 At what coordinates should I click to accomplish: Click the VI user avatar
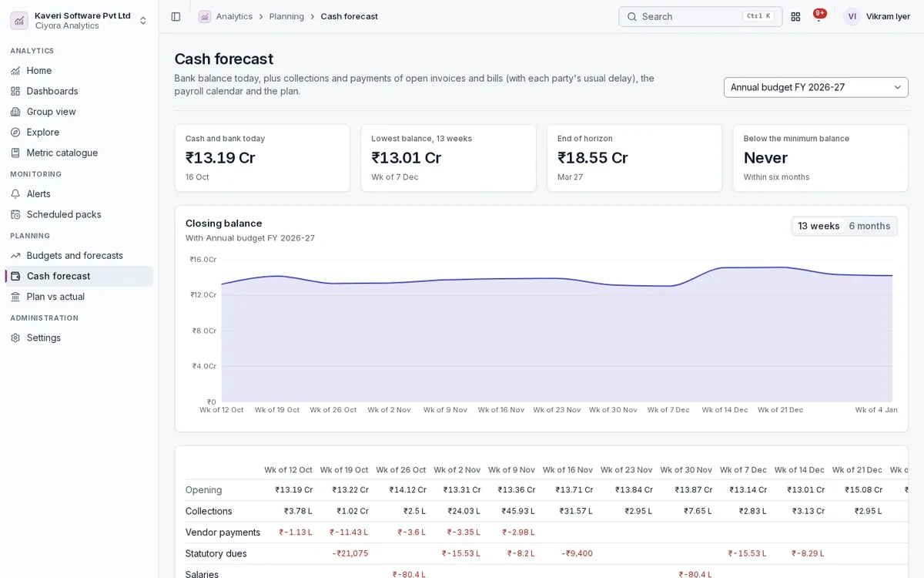coord(852,16)
